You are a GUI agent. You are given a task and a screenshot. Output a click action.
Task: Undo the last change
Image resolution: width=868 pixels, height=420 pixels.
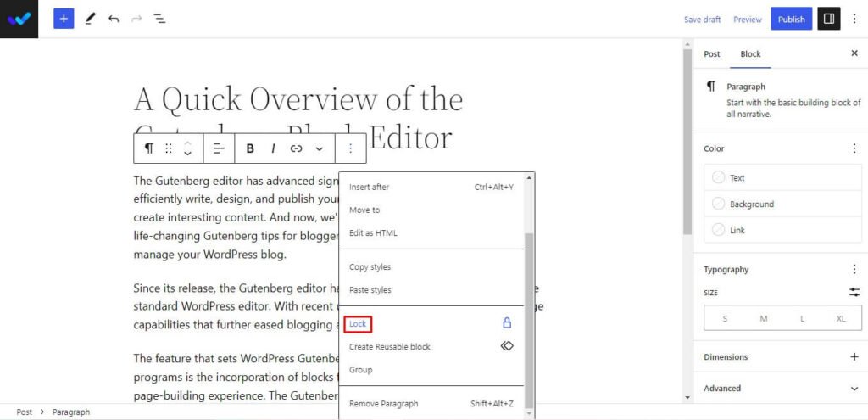pyautogui.click(x=114, y=19)
